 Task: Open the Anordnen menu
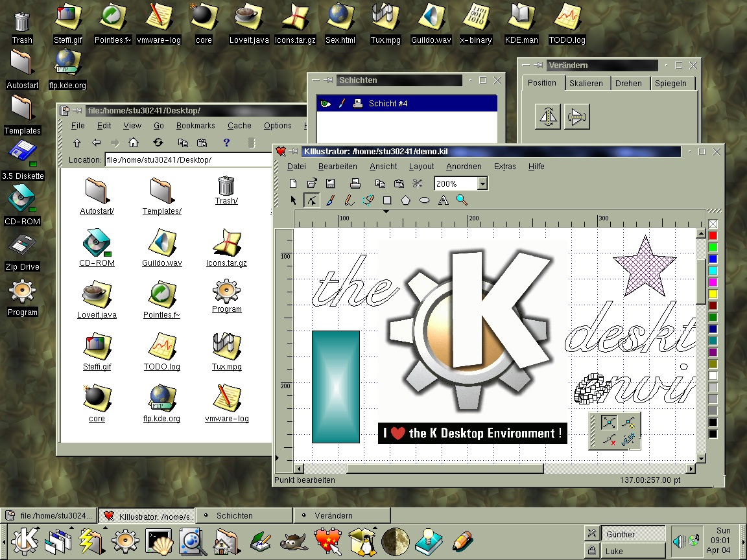coord(464,167)
